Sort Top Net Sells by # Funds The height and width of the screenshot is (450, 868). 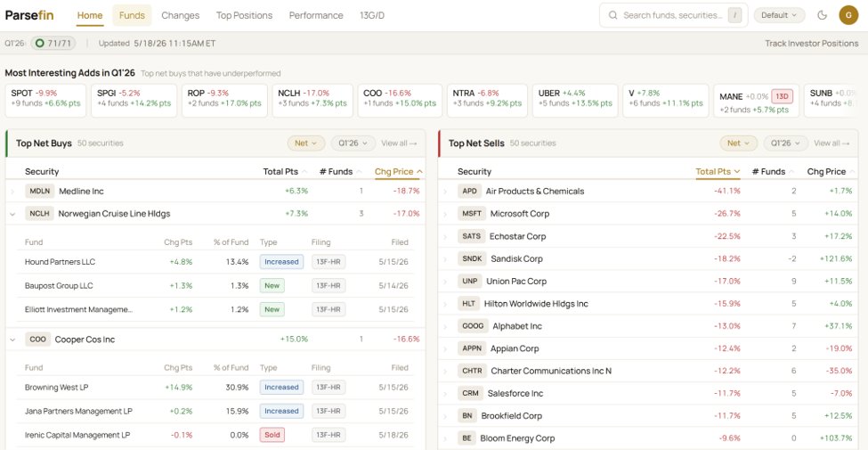pyautogui.click(x=773, y=172)
